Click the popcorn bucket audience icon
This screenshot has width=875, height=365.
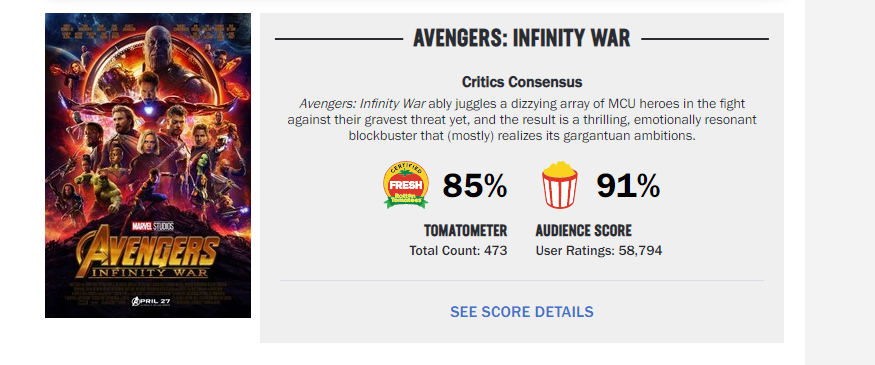[560, 185]
